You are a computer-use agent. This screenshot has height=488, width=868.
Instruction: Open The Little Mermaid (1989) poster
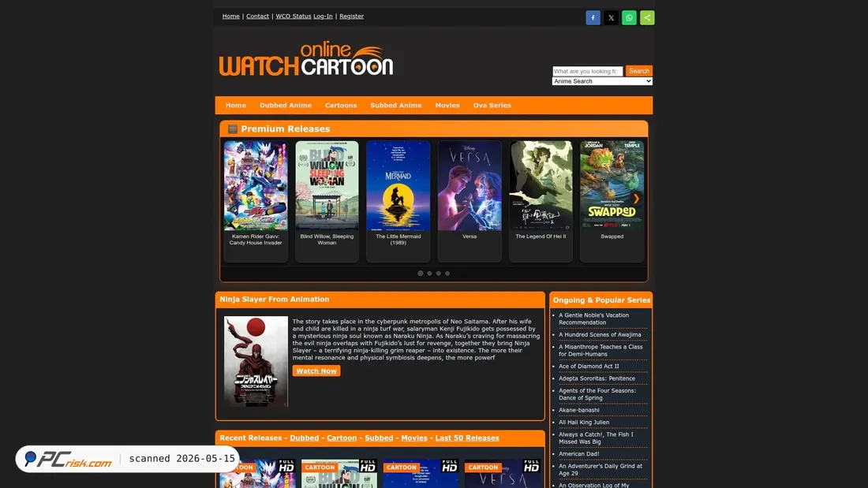(398, 185)
